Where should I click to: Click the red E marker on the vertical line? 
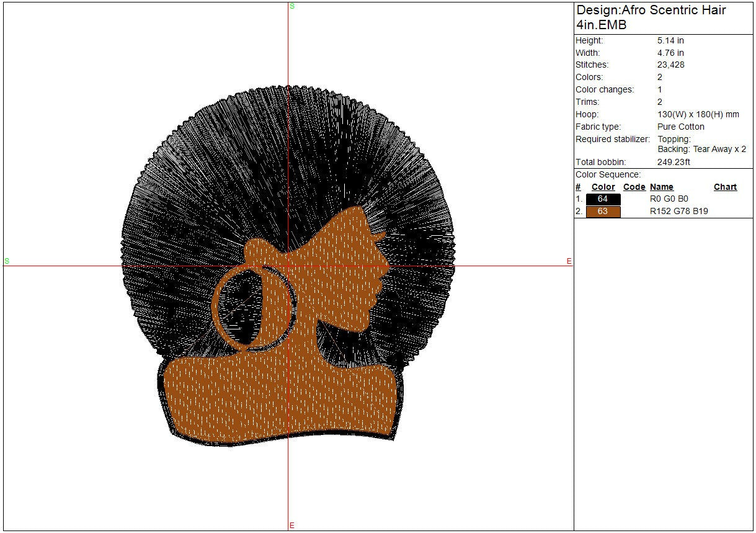291,526
